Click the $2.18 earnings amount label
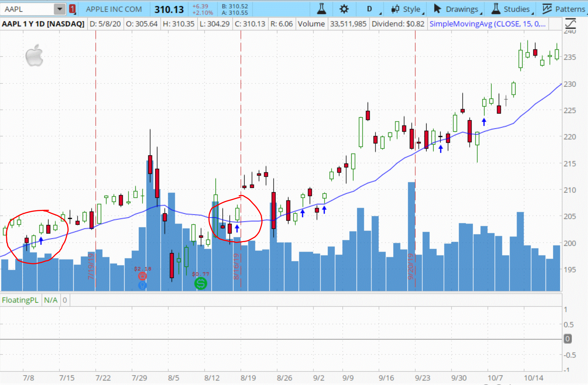The height and width of the screenshot is (385, 588). 143,269
